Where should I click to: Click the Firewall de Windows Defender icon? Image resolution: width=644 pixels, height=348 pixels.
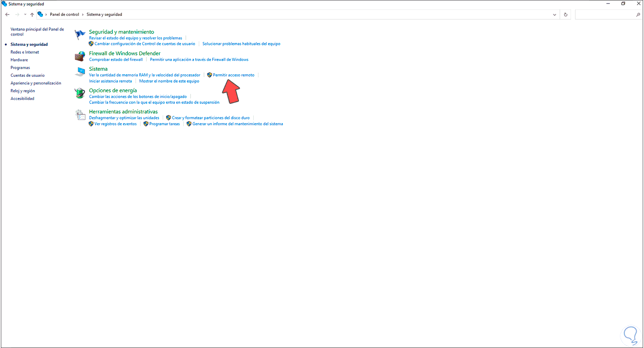pyautogui.click(x=80, y=56)
